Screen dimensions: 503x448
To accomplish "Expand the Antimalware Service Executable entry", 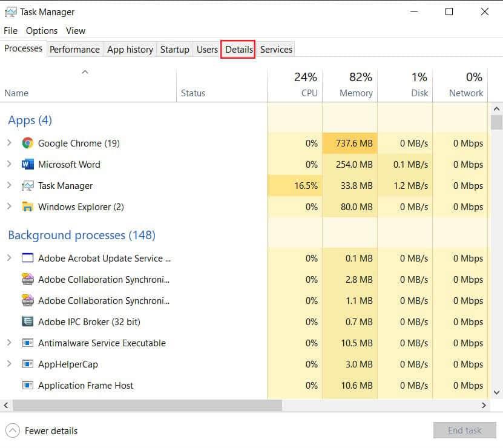I will pyautogui.click(x=9, y=343).
